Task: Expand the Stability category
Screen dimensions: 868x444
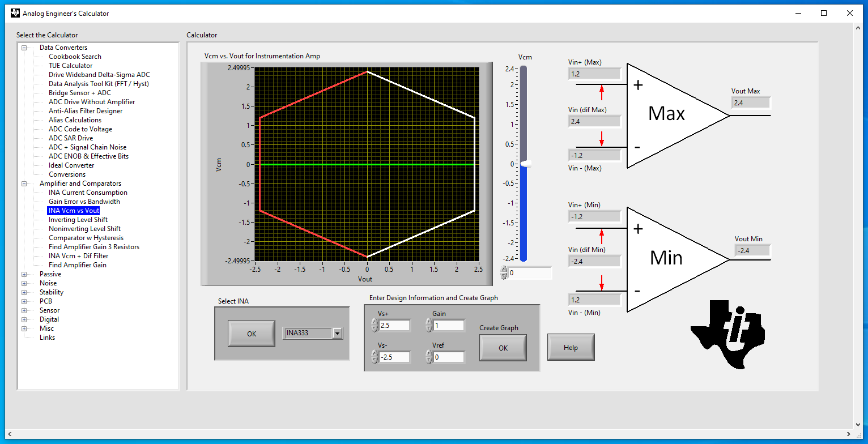Action: click(x=23, y=292)
